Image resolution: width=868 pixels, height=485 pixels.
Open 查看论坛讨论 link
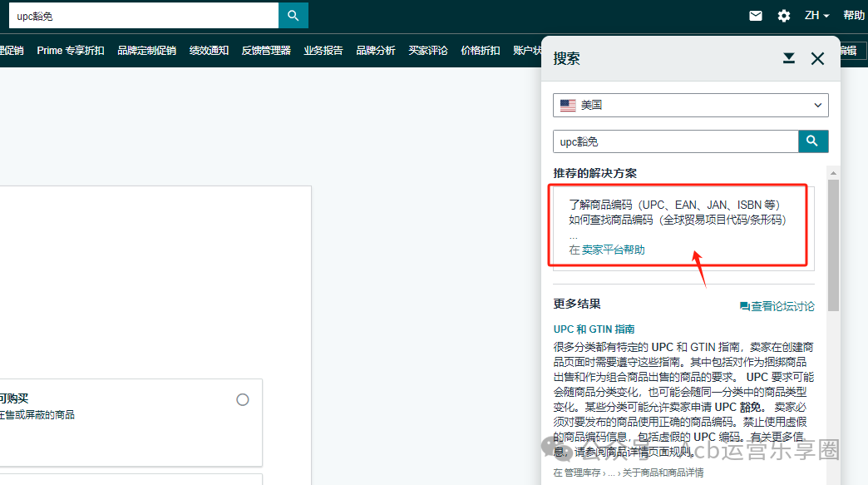pos(777,306)
